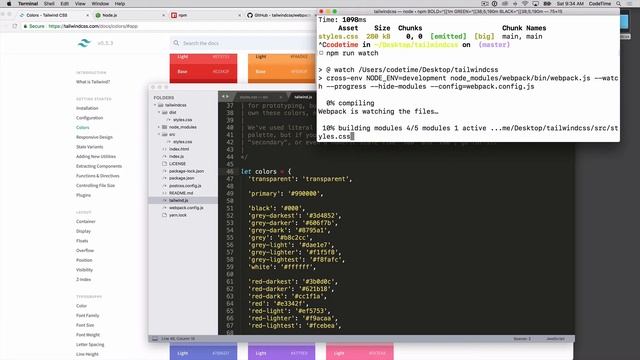Open the State Variants docs link
The image size is (640, 360).
point(89,147)
